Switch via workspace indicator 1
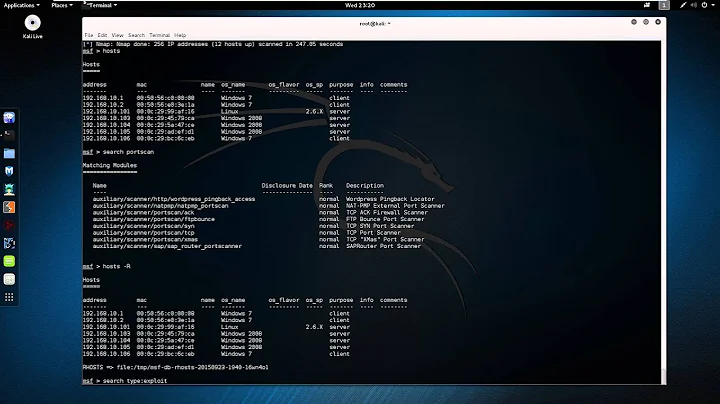The width and height of the screenshot is (720, 404). [x=664, y=5]
